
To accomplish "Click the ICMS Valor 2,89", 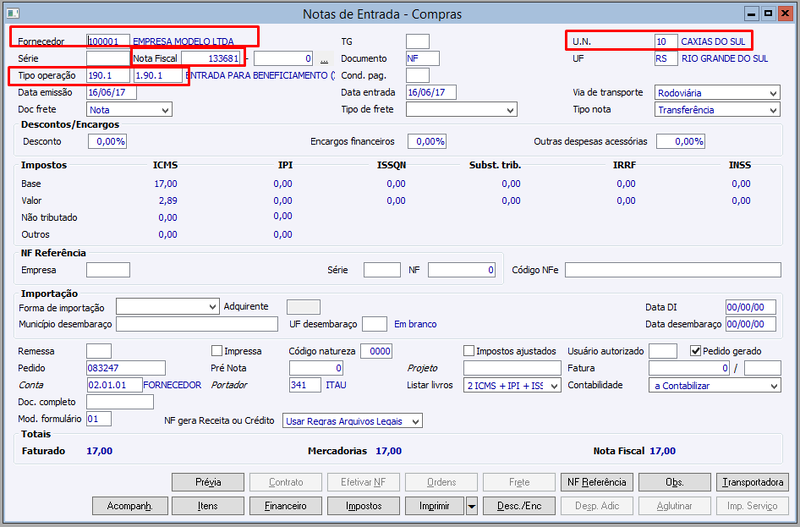I will click(168, 200).
